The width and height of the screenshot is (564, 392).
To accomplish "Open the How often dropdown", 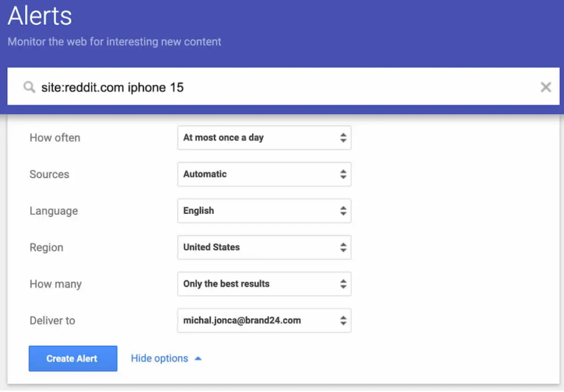I will click(264, 138).
